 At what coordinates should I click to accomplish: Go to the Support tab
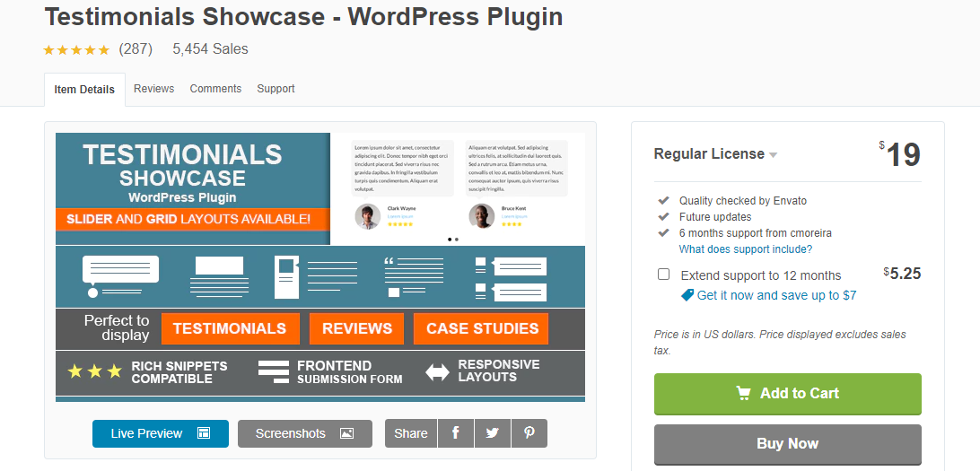pyautogui.click(x=276, y=89)
